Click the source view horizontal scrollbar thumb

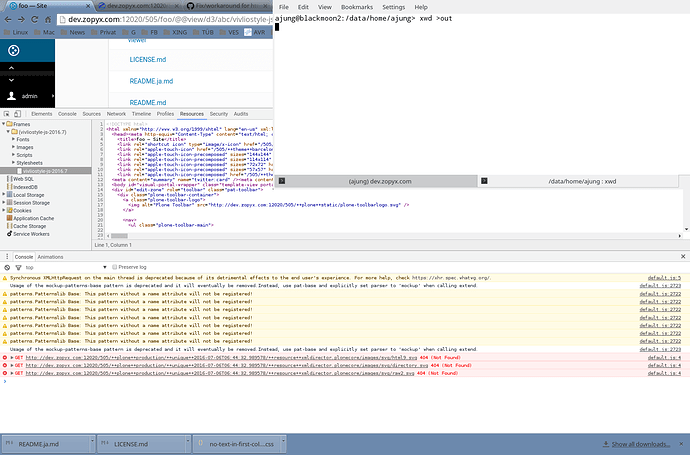click(x=119, y=236)
